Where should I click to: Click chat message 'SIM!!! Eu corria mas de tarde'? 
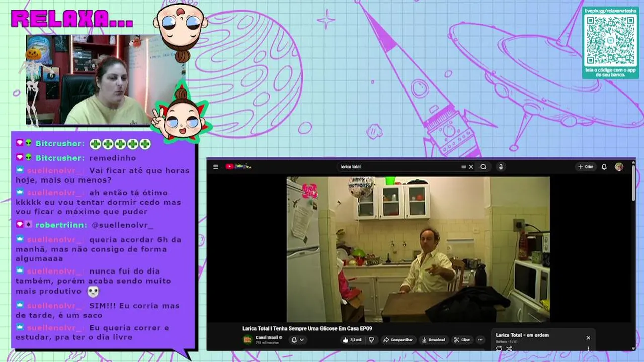tap(98, 310)
